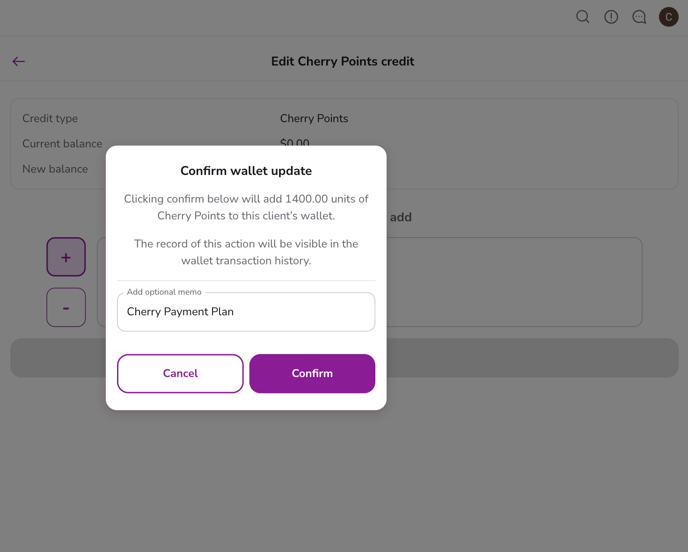The height and width of the screenshot is (552, 688).
Task: Click the dimmed amount box behind the dialog
Action: pos(515,282)
